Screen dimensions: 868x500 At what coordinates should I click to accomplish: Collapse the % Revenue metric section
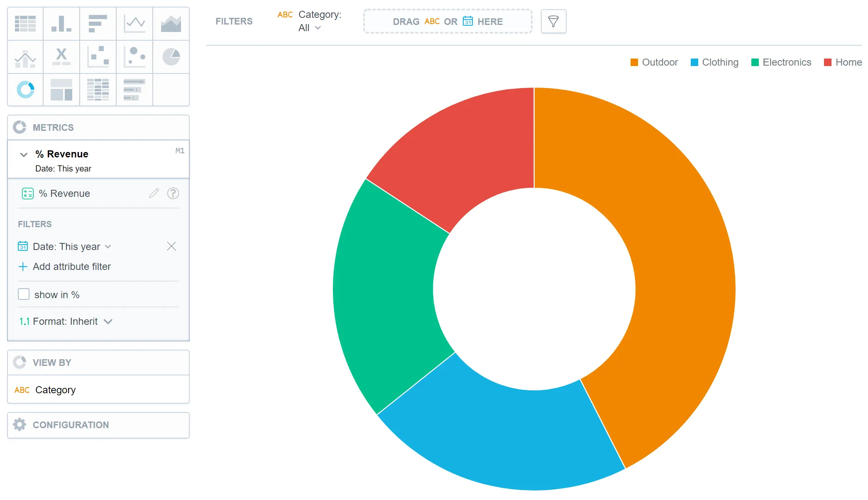[24, 154]
